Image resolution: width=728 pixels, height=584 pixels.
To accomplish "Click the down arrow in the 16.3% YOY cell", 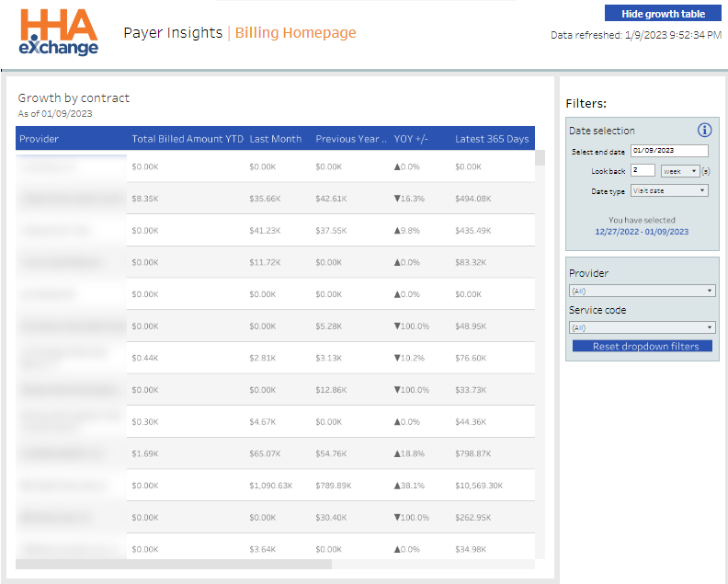I will pos(397,199).
